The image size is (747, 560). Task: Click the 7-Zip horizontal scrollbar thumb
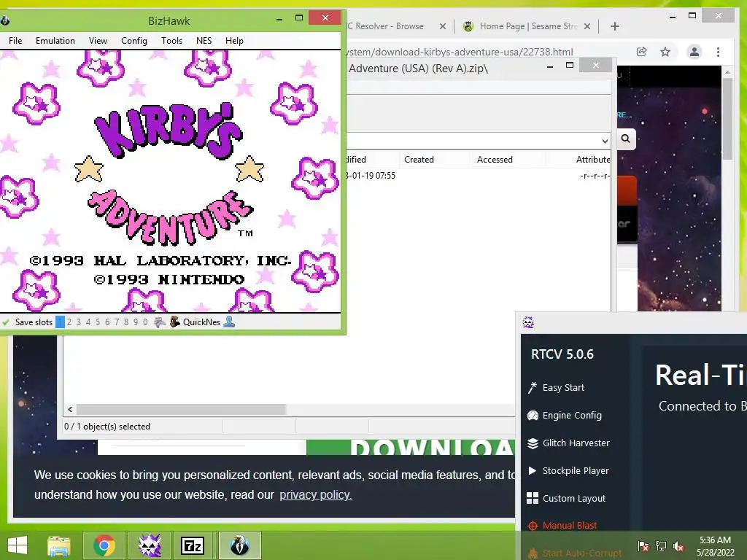(181, 410)
